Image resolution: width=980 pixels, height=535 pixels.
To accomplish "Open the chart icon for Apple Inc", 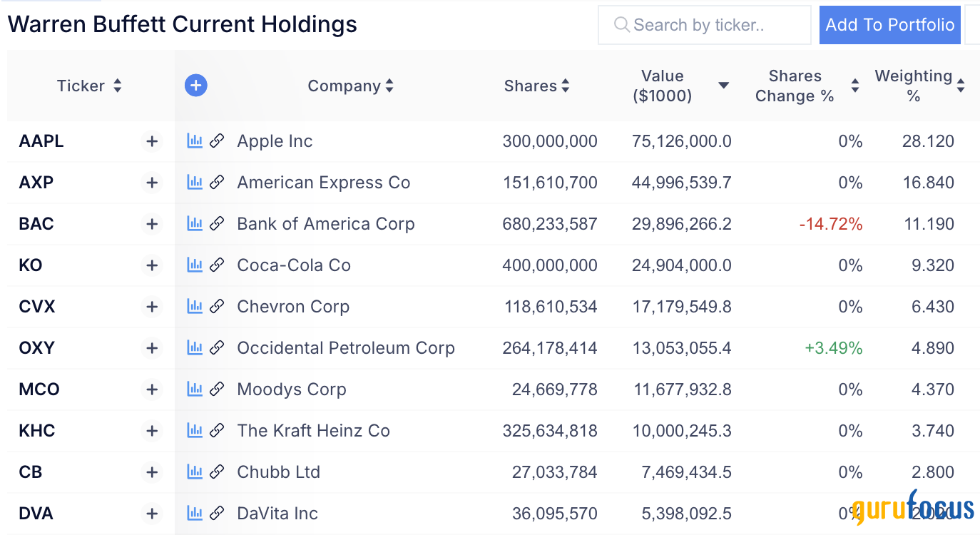I will coord(195,141).
